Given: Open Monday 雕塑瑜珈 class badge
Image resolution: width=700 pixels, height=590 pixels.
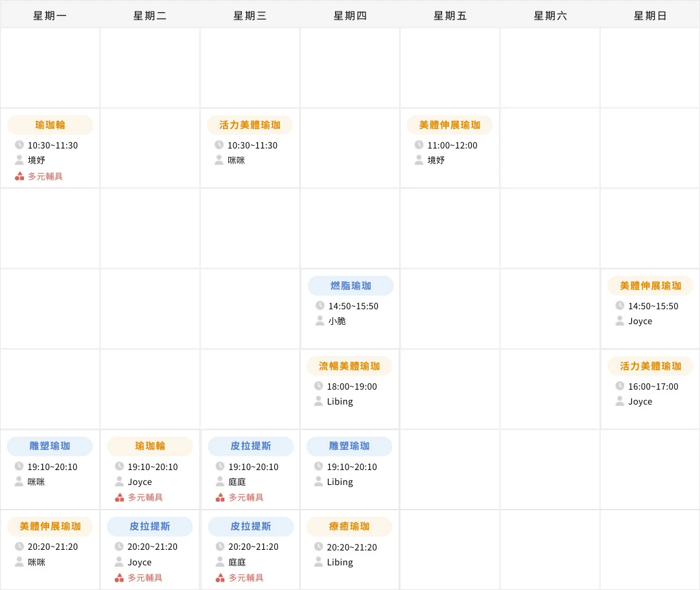Looking at the screenshot, I should pos(50,446).
